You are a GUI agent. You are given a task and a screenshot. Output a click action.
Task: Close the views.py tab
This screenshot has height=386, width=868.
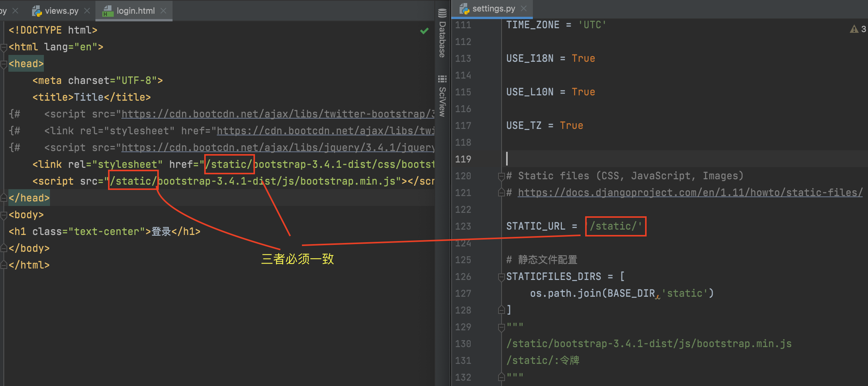point(87,11)
